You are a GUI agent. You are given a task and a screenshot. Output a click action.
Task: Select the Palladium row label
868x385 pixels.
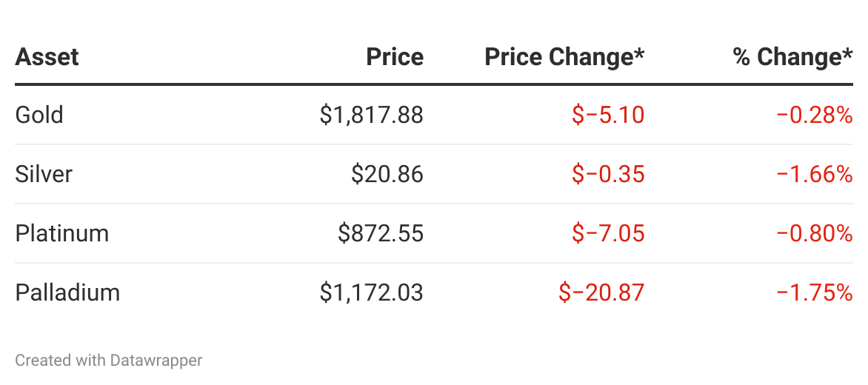(67, 292)
